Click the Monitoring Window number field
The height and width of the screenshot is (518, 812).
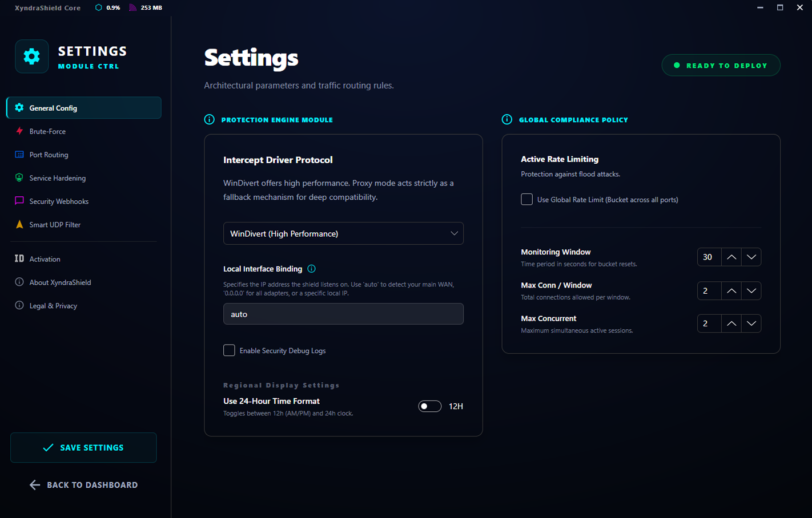click(x=709, y=257)
